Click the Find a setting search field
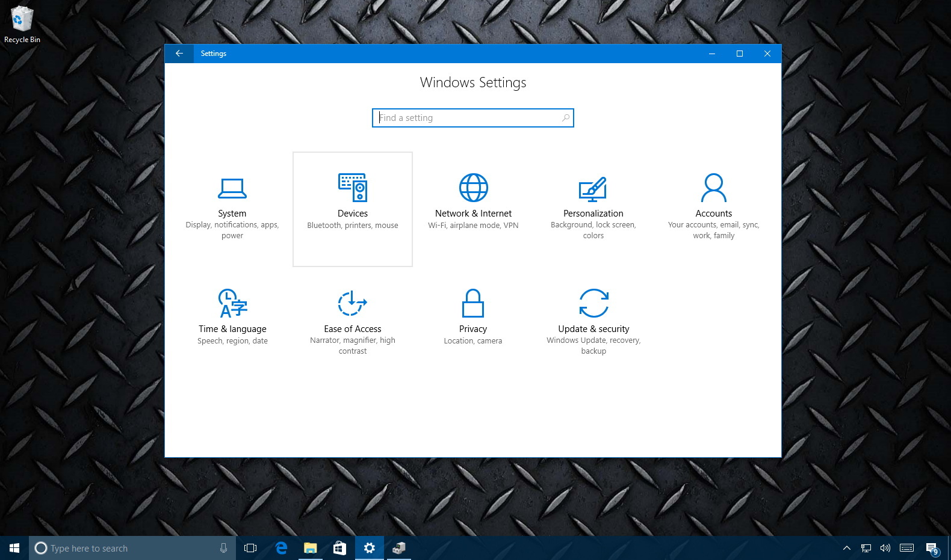This screenshot has height=560, width=951. tap(473, 118)
